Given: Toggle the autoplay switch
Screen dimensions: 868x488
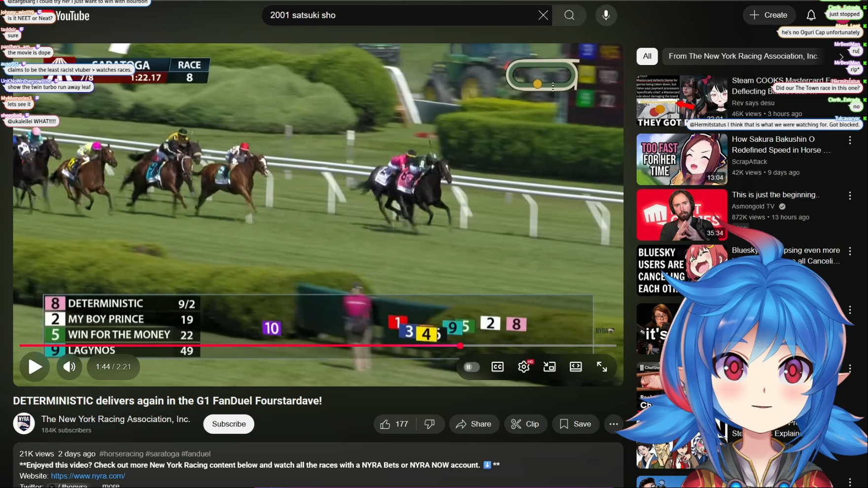Looking at the screenshot, I should 471,367.
